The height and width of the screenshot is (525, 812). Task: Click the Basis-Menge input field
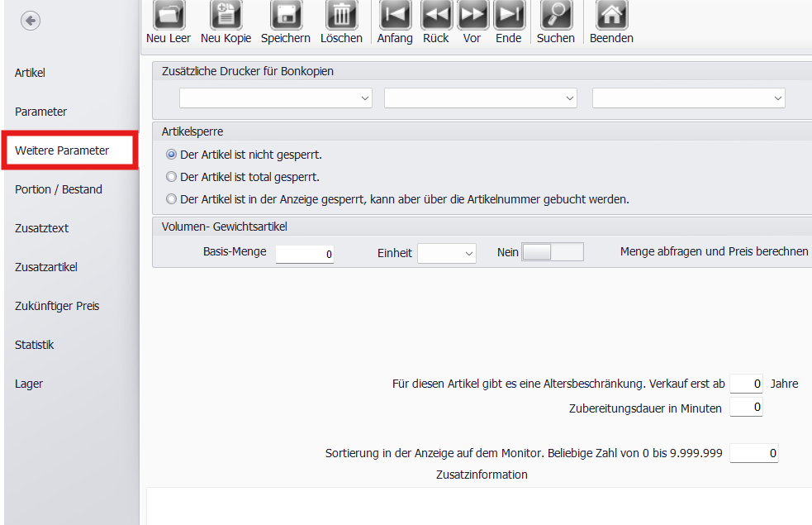click(305, 254)
